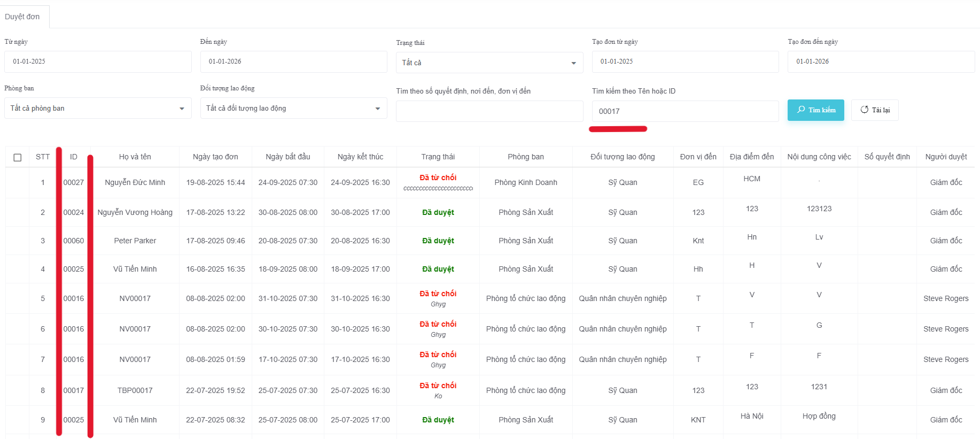Focus the Tên hoặc ID search box
The width and height of the screenshot is (980, 439).
(x=685, y=111)
